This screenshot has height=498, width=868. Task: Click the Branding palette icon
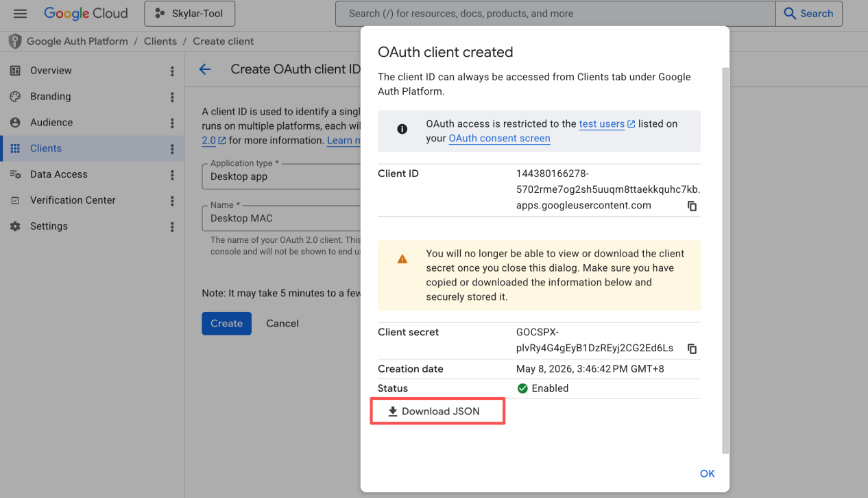[15, 97]
